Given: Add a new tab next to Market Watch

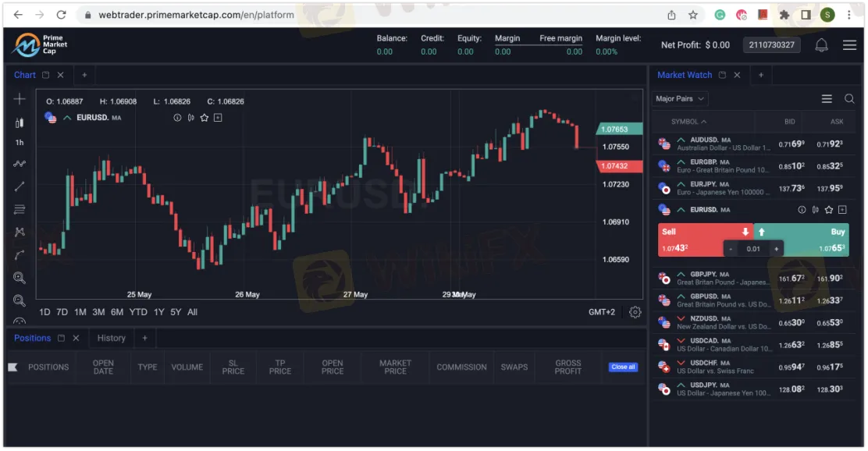Looking at the screenshot, I should tap(760, 75).
